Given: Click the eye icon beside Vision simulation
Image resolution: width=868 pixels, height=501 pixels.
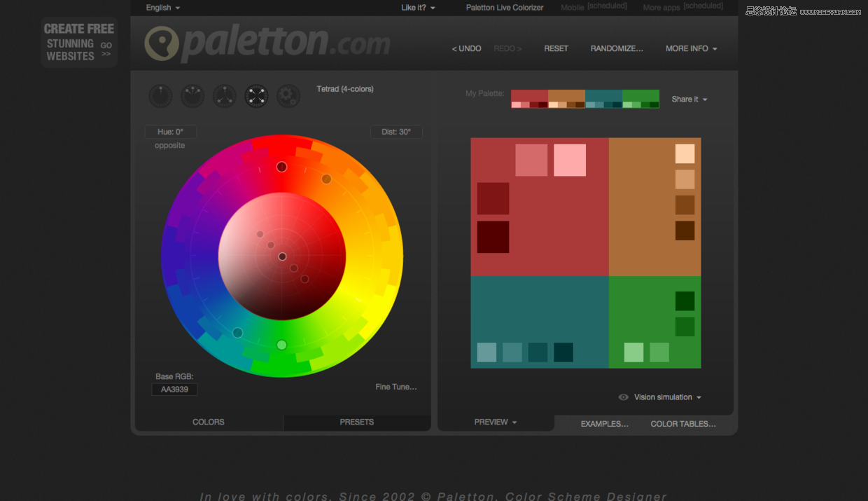Looking at the screenshot, I should tap(623, 397).
